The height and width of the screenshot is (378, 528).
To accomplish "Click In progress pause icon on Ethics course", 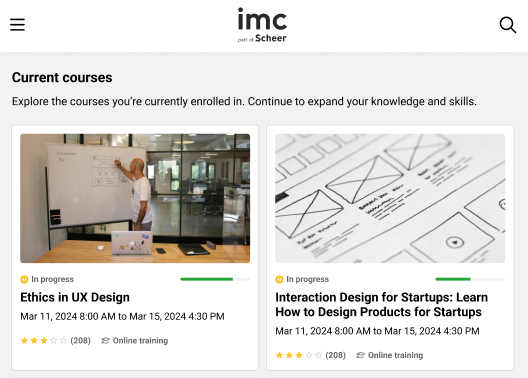I will tap(24, 279).
